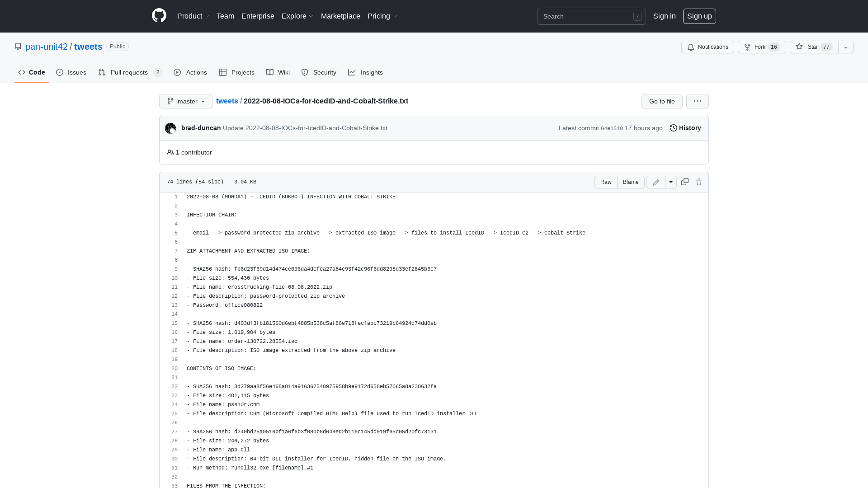The height and width of the screenshot is (488, 868).
Task: Open the more options ellipsis menu
Action: [698, 101]
